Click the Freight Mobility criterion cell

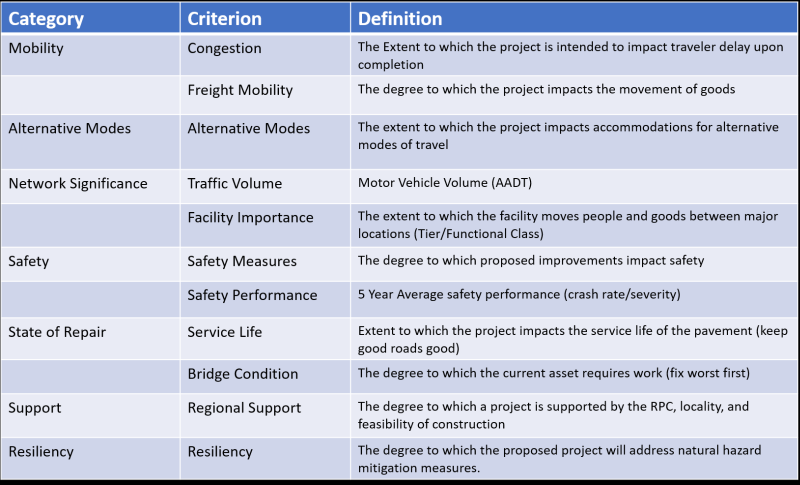coord(240,90)
